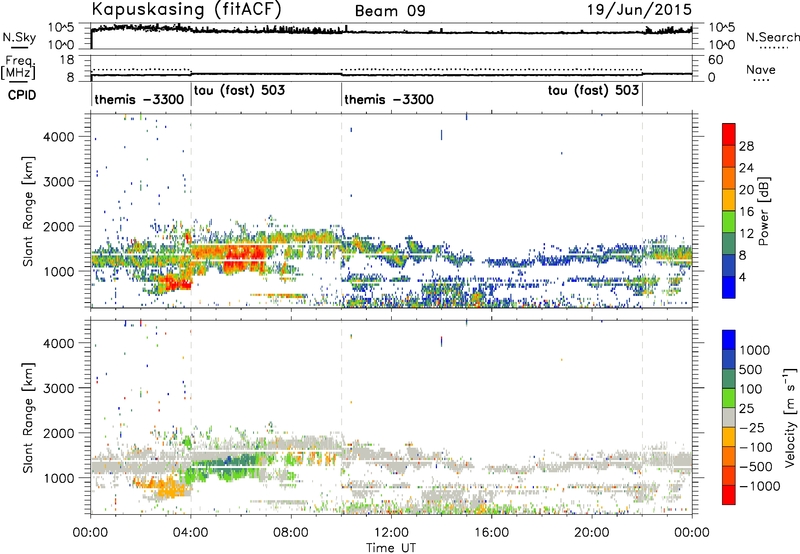
Task: Click the red top segment of the Power color bar
Action: (x=729, y=134)
